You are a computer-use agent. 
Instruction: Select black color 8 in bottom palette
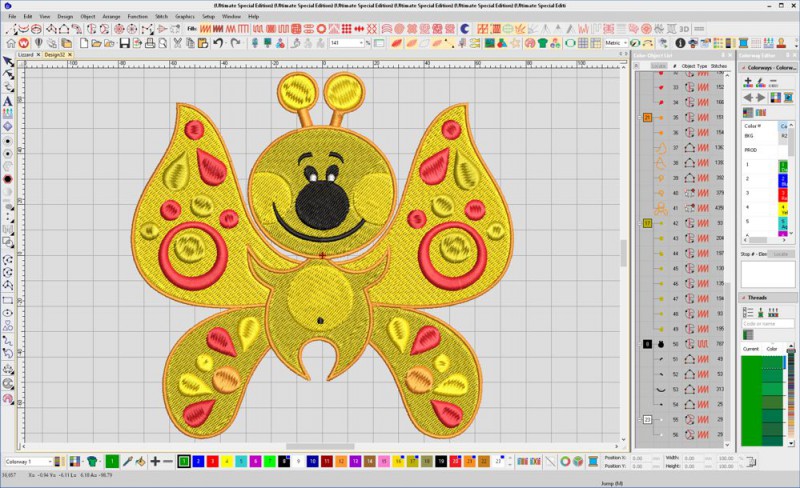[x=284, y=461]
